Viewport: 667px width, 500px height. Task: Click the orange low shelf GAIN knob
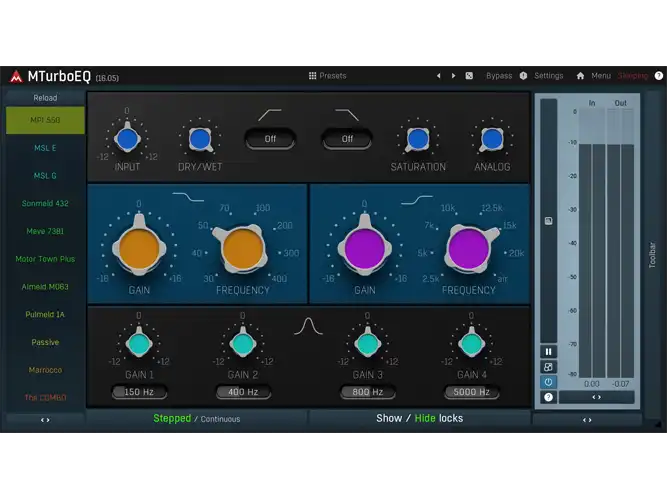(139, 248)
